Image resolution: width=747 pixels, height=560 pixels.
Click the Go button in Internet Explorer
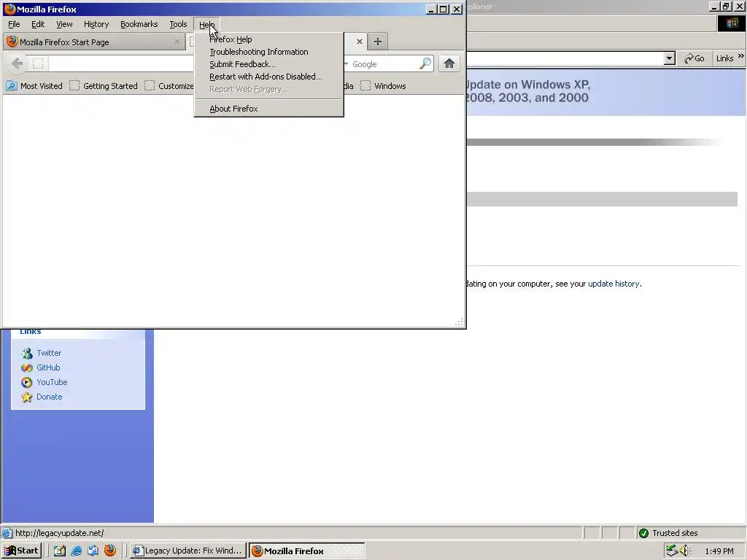[x=694, y=58]
